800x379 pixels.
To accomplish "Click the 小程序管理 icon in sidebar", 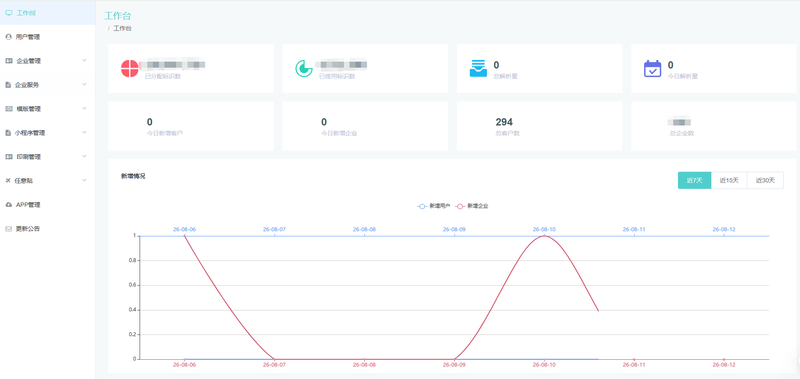I will coord(8,133).
